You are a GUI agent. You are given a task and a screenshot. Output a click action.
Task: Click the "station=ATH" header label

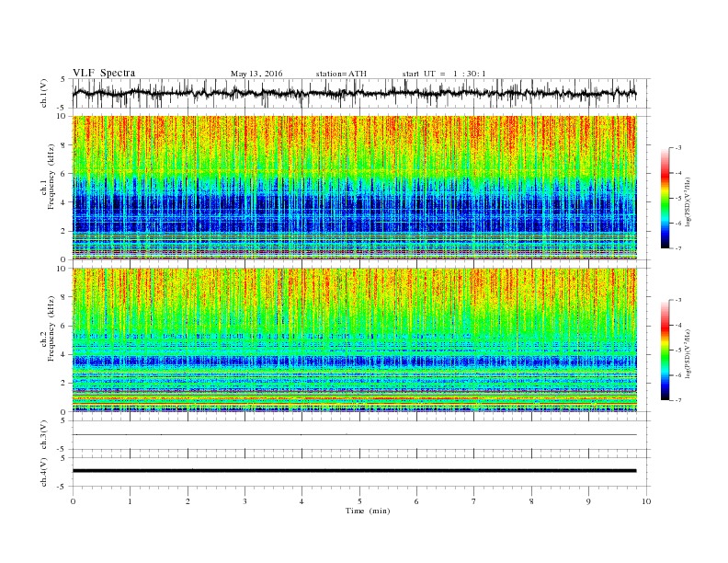341,74
